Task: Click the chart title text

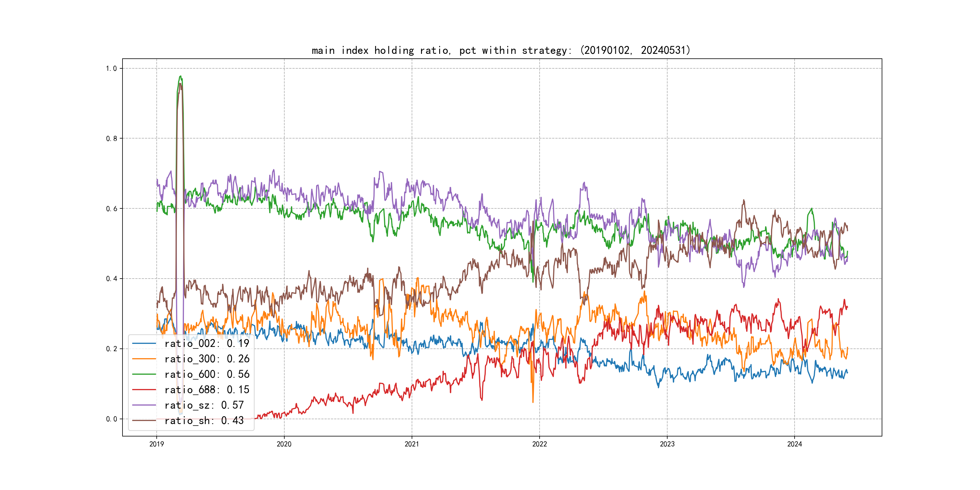Action: tap(501, 50)
